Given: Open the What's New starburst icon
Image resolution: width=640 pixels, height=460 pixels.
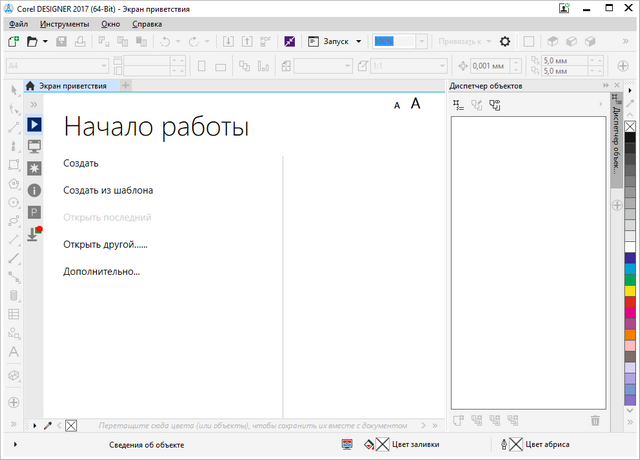Looking at the screenshot, I should [34, 167].
